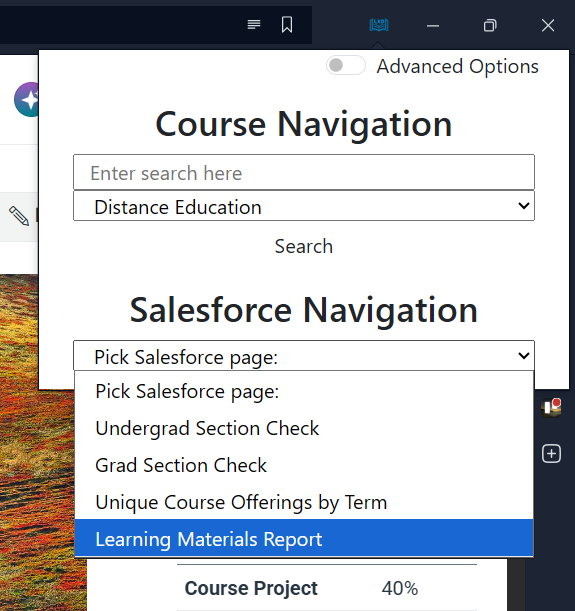Click the 40% value cell

point(400,588)
